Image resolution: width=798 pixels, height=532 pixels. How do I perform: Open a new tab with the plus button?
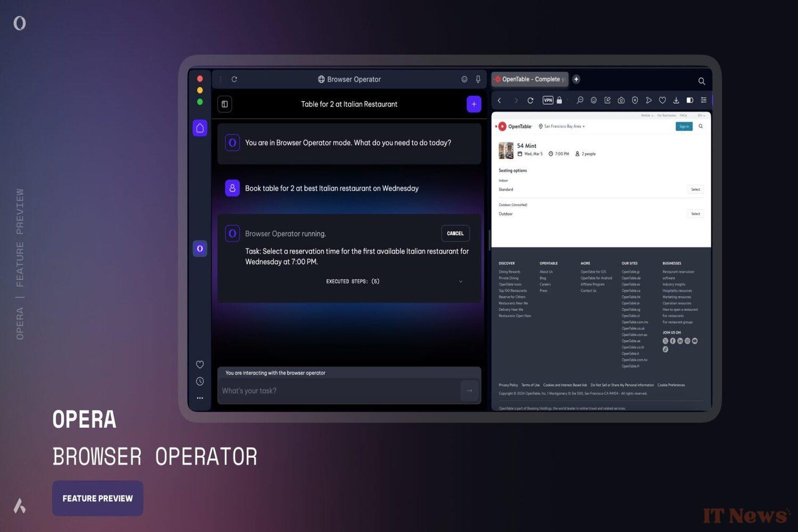576,79
